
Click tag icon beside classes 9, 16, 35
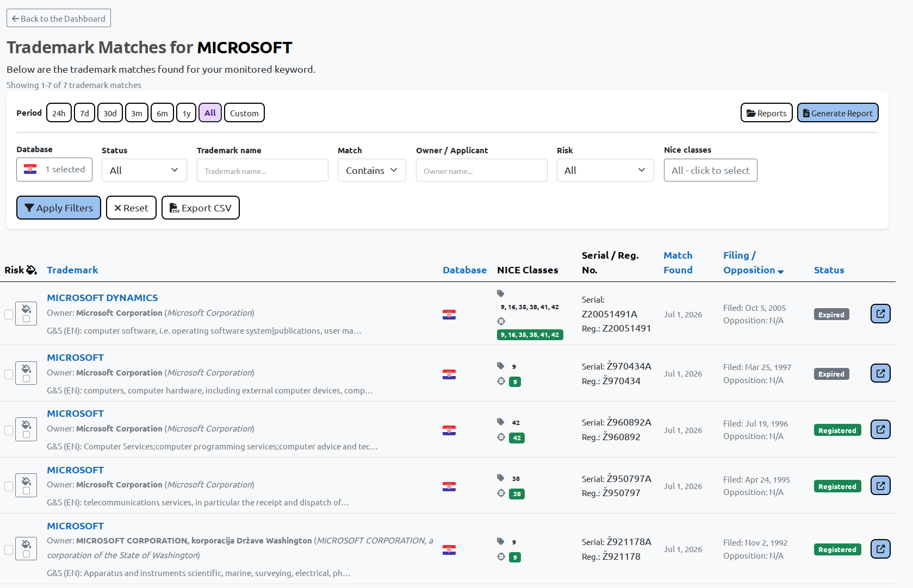point(501,293)
